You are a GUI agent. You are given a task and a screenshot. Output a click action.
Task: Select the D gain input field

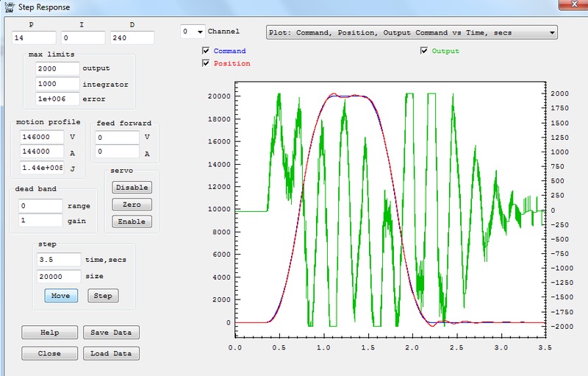(x=132, y=38)
